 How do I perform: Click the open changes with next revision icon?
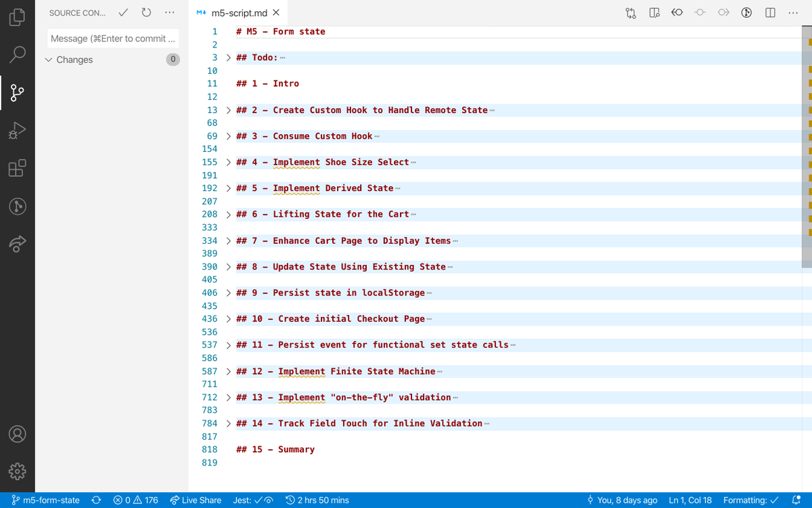(x=723, y=13)
